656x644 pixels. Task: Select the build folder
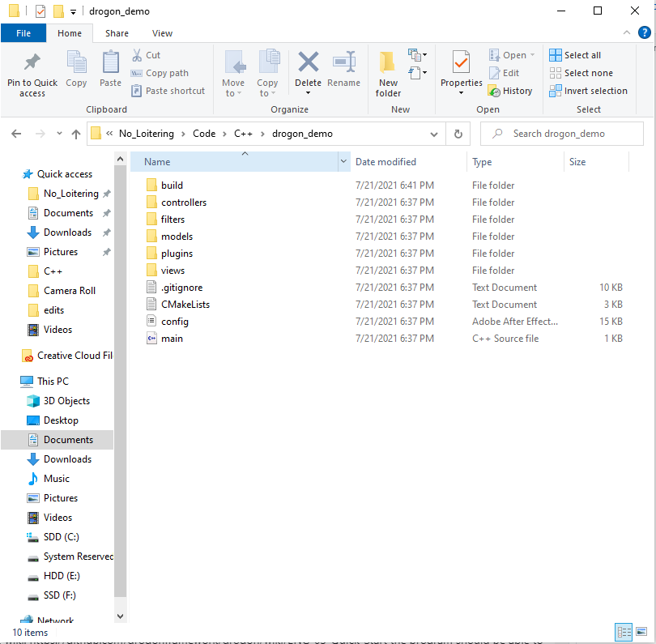(x=172, y=186)
